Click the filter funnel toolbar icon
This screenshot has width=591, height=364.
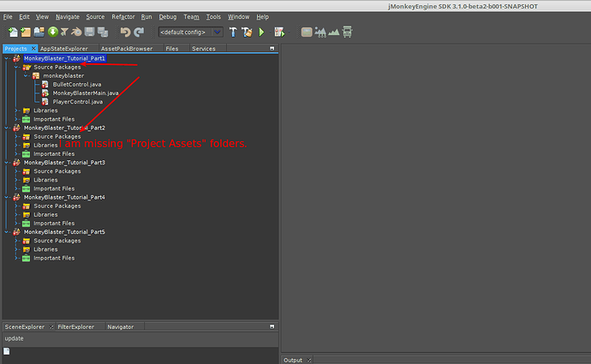tap(64, 32)
